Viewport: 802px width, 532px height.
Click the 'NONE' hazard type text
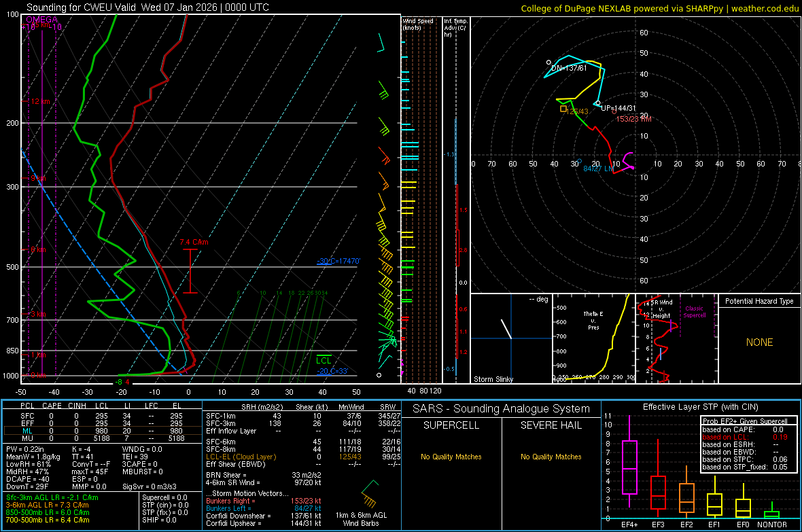[760, 342]
